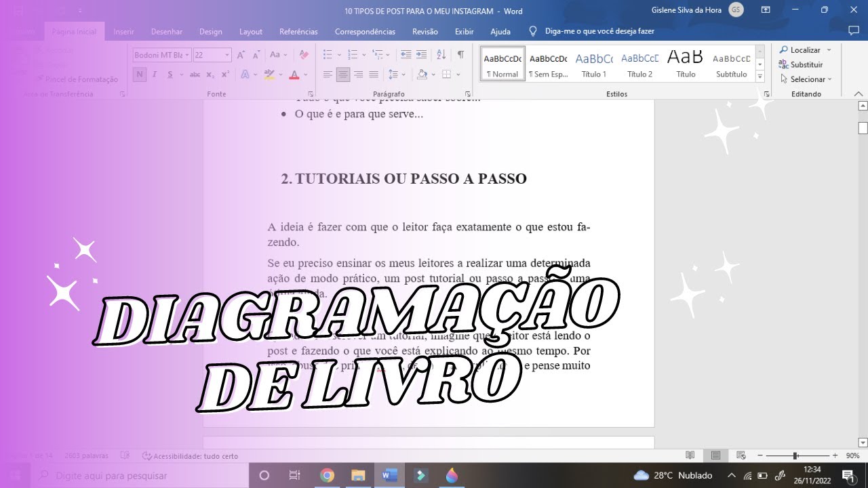
Task: Apply strikethrough (abc) formatting
Action: pos(195,75)
